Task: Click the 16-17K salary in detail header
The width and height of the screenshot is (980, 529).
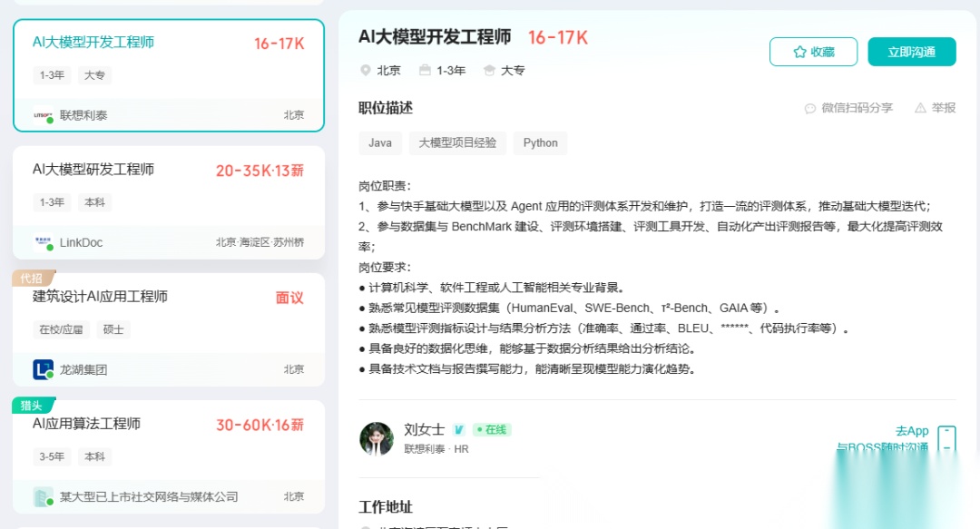Action: [x=558, y=38]
